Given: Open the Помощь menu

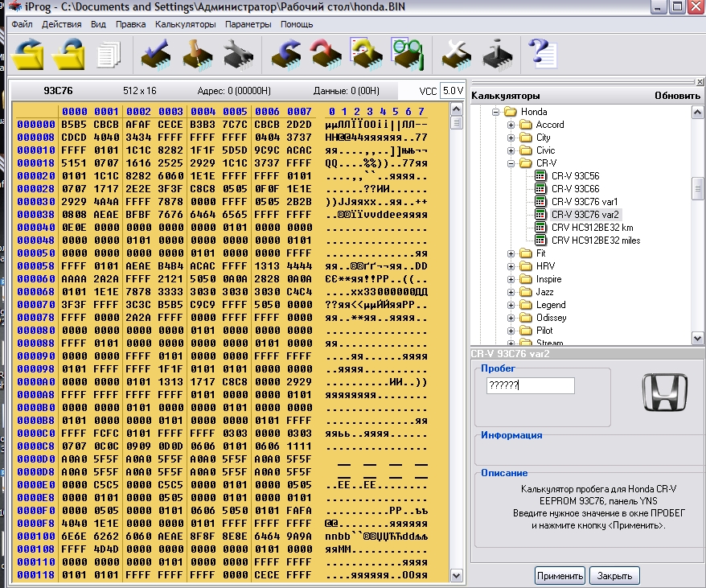Looking at the screenshot, I should 297,24.
